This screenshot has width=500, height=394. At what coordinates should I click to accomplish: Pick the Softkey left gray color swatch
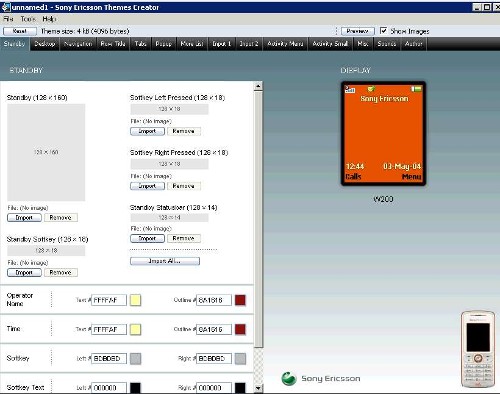[135, 359]
